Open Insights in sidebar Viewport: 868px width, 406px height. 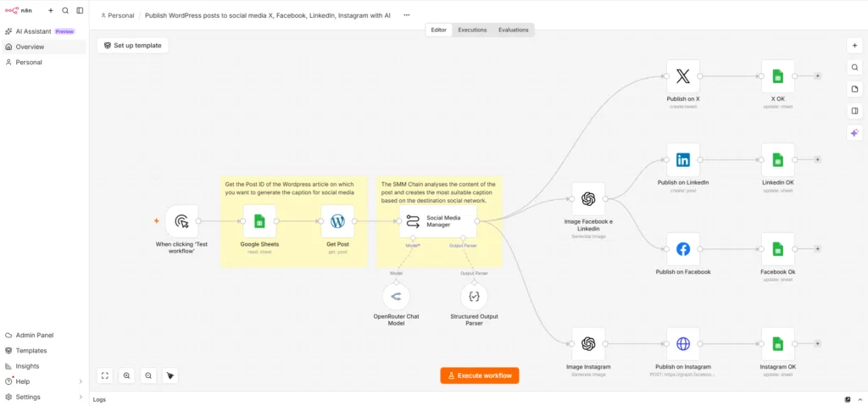tap(44, 366)
